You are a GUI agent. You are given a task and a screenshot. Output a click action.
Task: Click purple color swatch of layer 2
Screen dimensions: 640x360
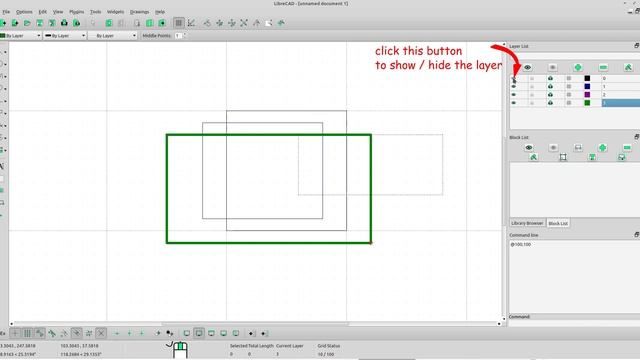tap(587, 95)
